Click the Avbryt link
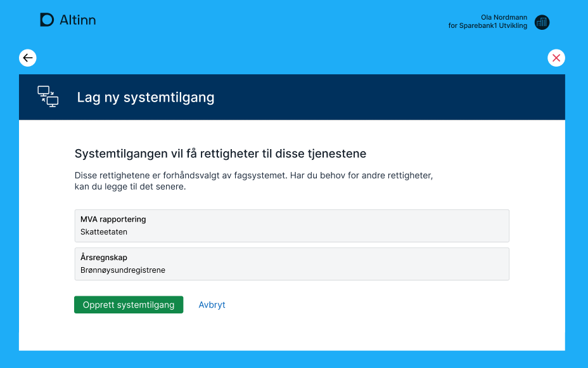Viewport: 588px width, 368px height. pos(212,305)
